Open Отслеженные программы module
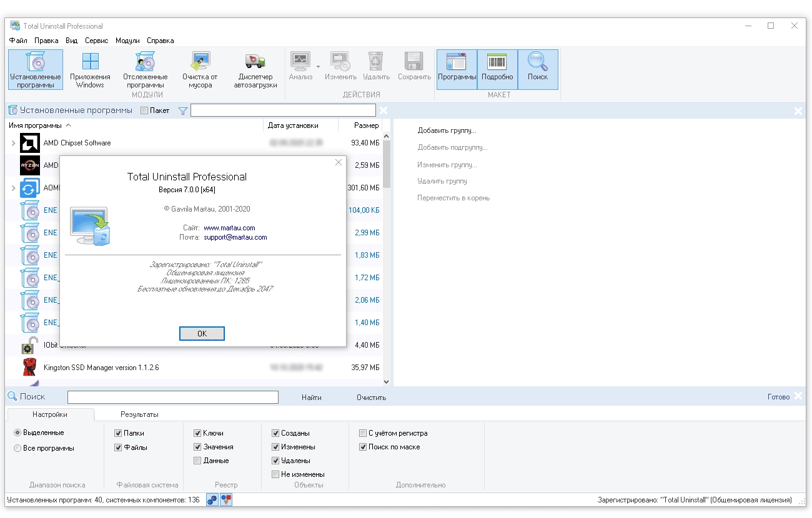The image size is (812, 518). pyautogui.click(x=145, y=70)
